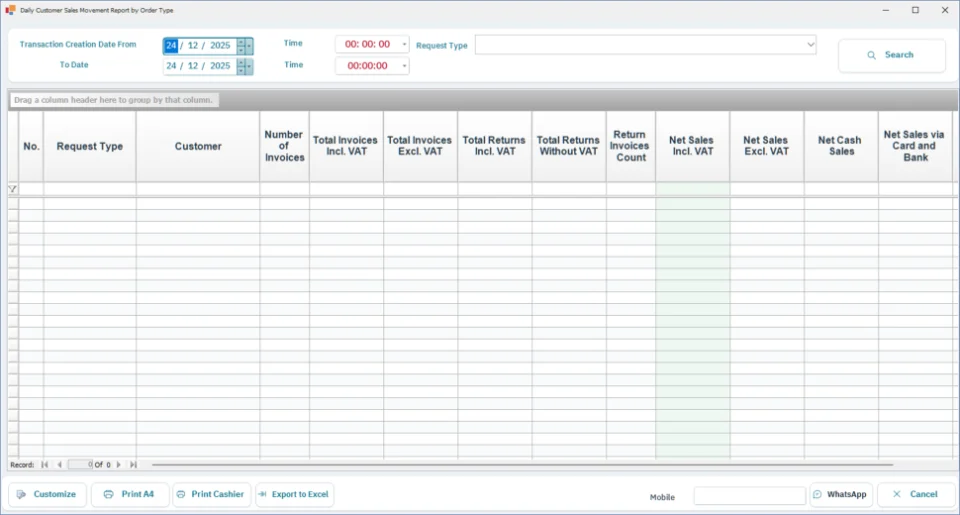Viewport: 960px width, 515px height.
Task: Increase the Transaction Creation Date From spinner
Action: [241, 42]
